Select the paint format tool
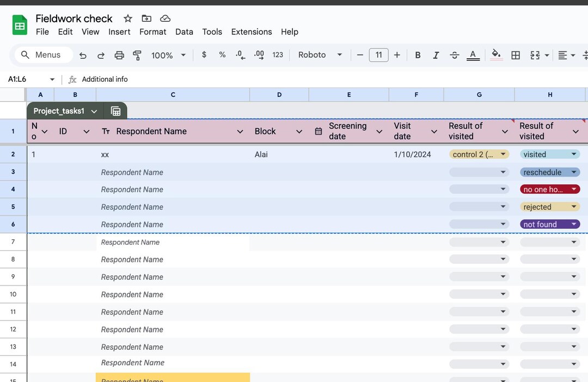The width and height of the screenshot is (588, 382). pos(137,54)
